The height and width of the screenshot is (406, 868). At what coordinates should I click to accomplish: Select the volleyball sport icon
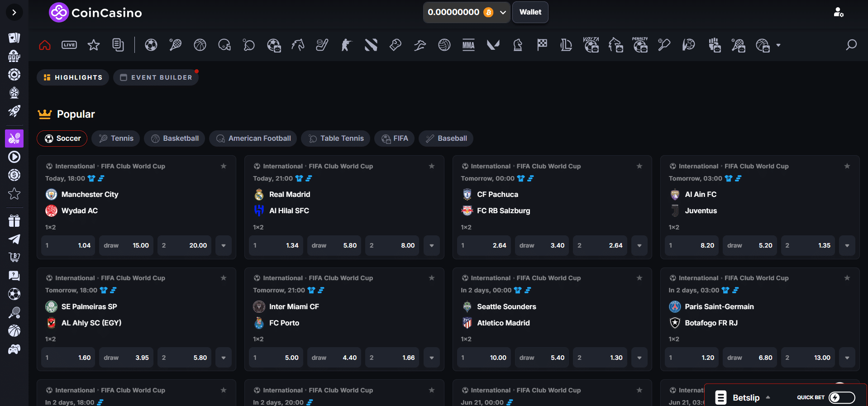pyautogui.click(x=444, y=45)
